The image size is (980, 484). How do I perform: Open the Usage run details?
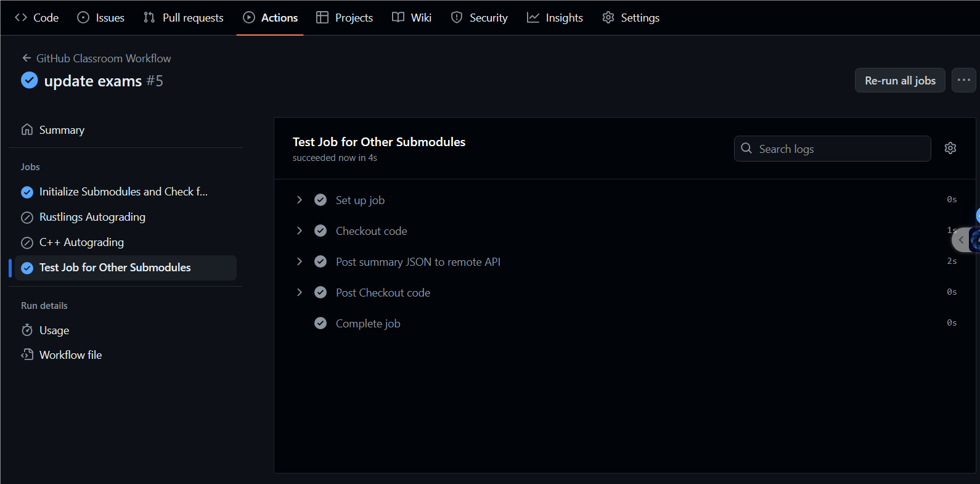(126, 330)
